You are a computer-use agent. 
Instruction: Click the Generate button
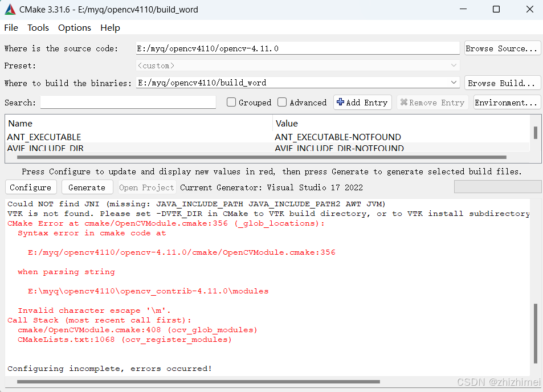[87, 187]
